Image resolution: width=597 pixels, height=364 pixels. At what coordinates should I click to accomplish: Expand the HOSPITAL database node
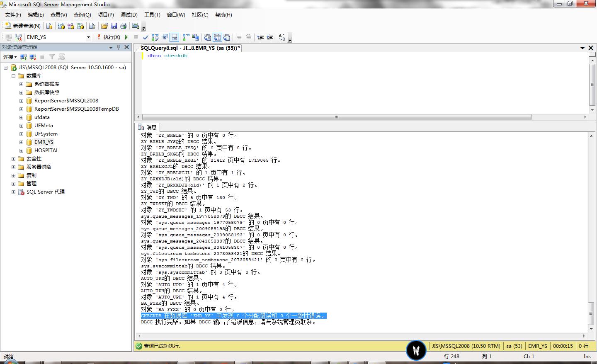21,150
